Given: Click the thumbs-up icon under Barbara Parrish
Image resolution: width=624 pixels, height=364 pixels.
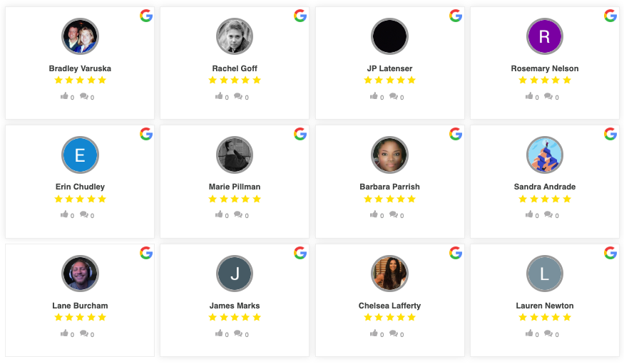Looking at the screenshot, I should (x=374, y=214).
